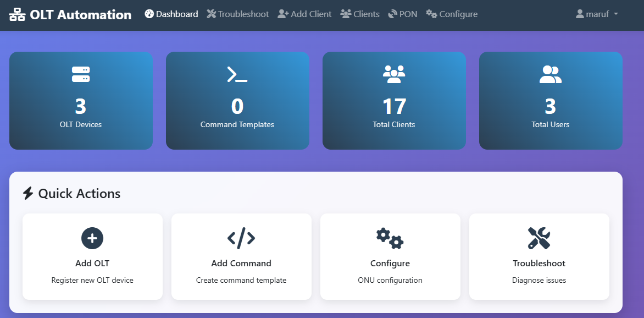This screenshot has height=318, width=644.
Task: Click the lightning bolt icon by Quick Actions
Action: tap(28, 193)
